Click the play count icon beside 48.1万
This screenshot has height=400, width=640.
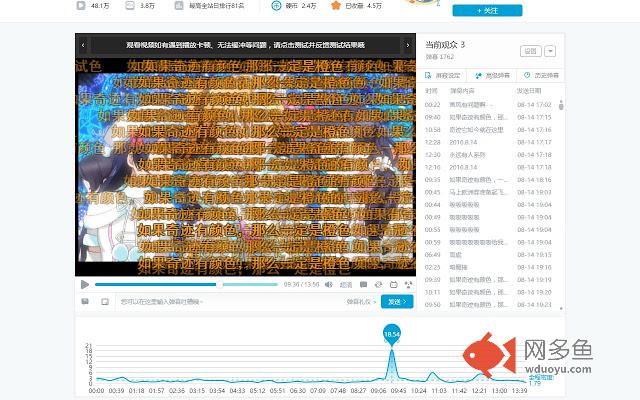click(x=81, y=6)
